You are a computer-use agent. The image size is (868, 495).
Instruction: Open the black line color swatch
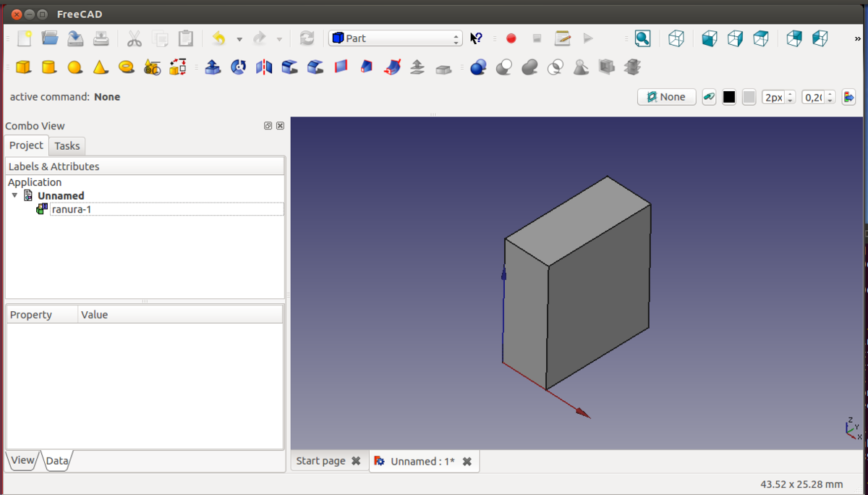pos(729,97)
